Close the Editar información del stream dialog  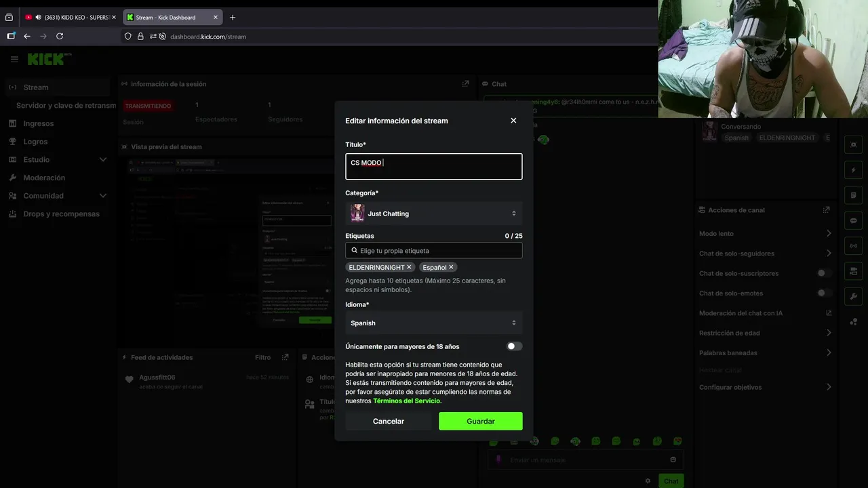pos(513,121)
